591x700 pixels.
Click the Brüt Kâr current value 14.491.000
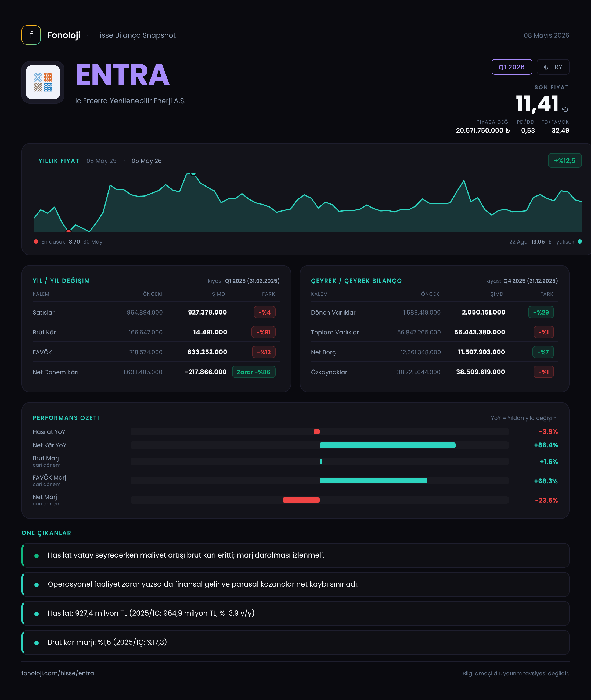[210, 332]
